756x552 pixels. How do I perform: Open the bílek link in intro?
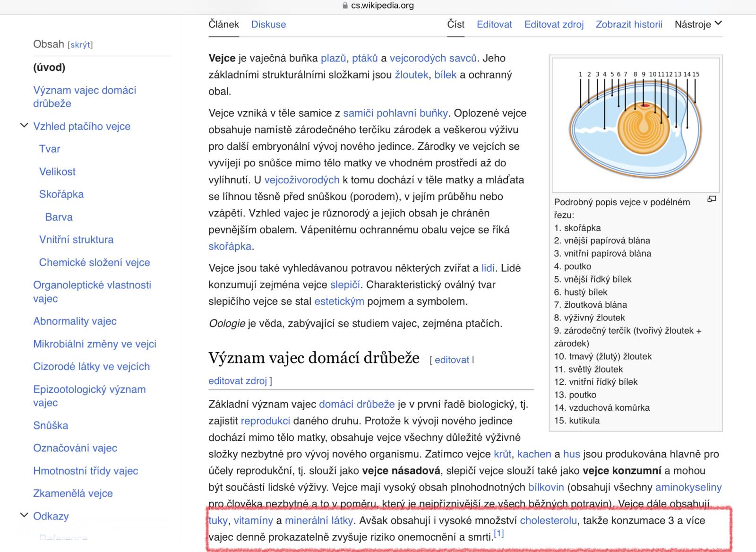[446, 75]
